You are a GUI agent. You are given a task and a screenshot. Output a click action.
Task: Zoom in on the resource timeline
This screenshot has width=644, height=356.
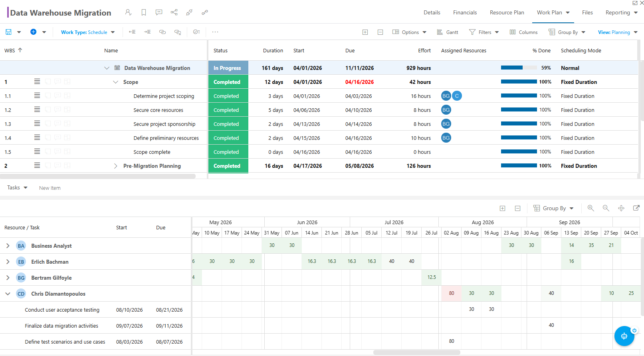[x=591, y=208]
